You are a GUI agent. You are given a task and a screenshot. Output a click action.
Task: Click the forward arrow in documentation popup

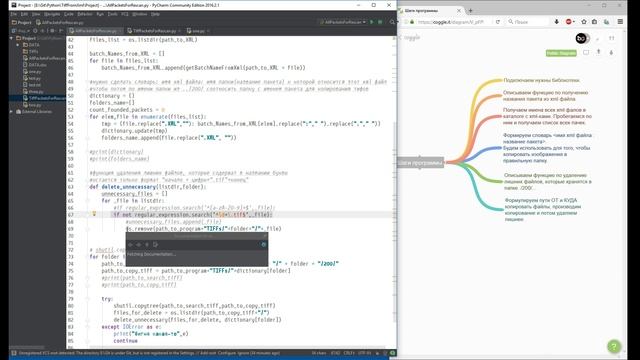[139, 244]
